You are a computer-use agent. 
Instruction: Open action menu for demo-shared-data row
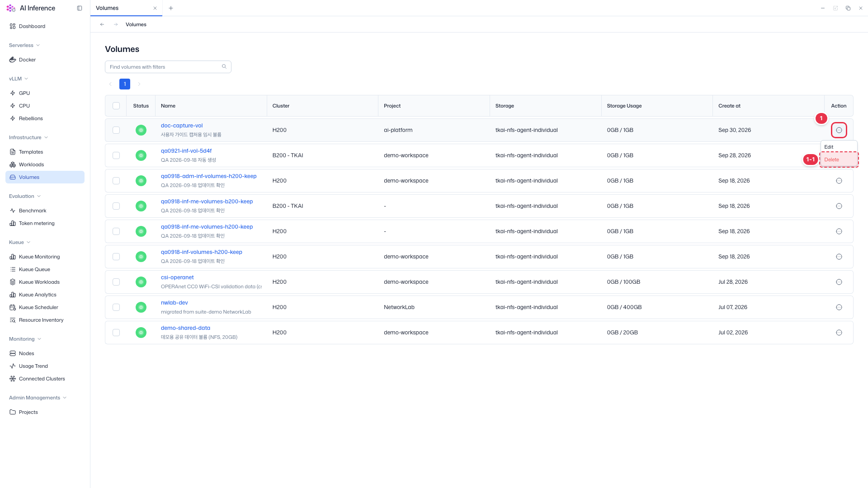(839, 333)
